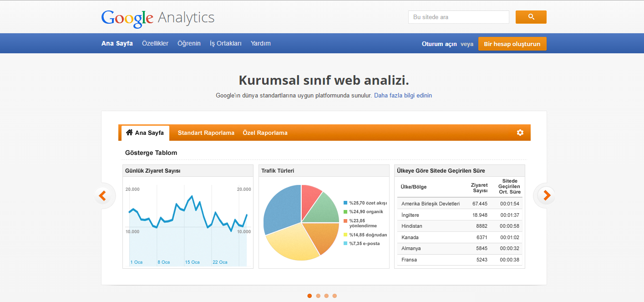The height and width of the screenshot is (302, 644).
Task: Open the Yardım menu item
Action: (261, 43)
